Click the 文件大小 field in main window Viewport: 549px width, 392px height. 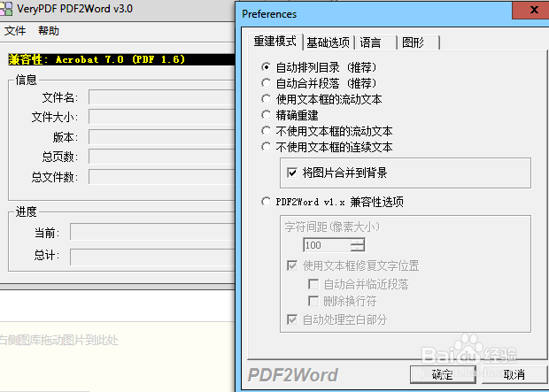(x=161, y=117)
